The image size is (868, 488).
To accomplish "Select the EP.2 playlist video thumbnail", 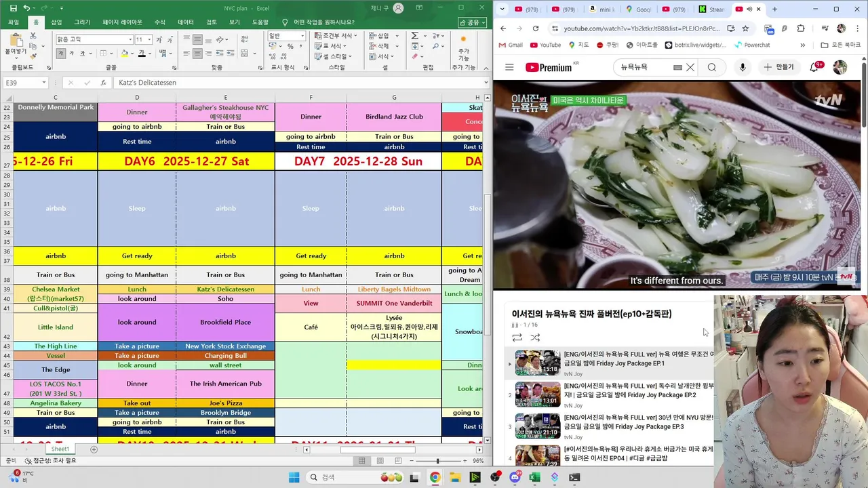I will point(538,394).
